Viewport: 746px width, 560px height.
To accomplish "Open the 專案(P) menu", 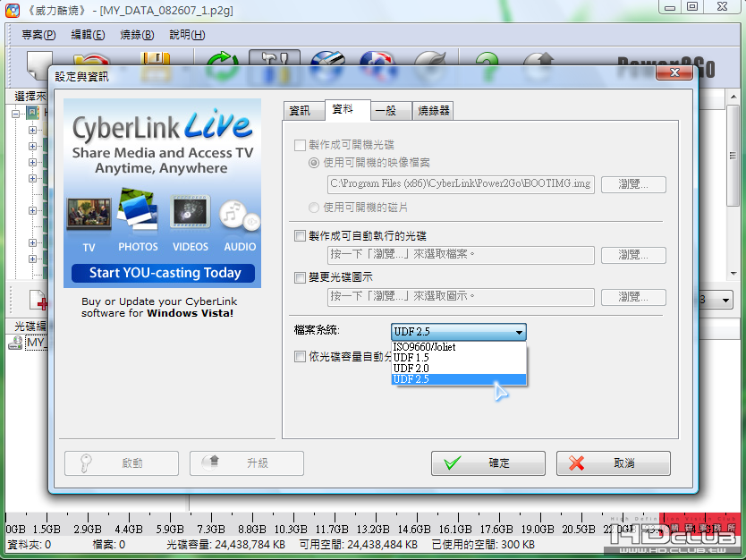I will click(x=38, y=35).
